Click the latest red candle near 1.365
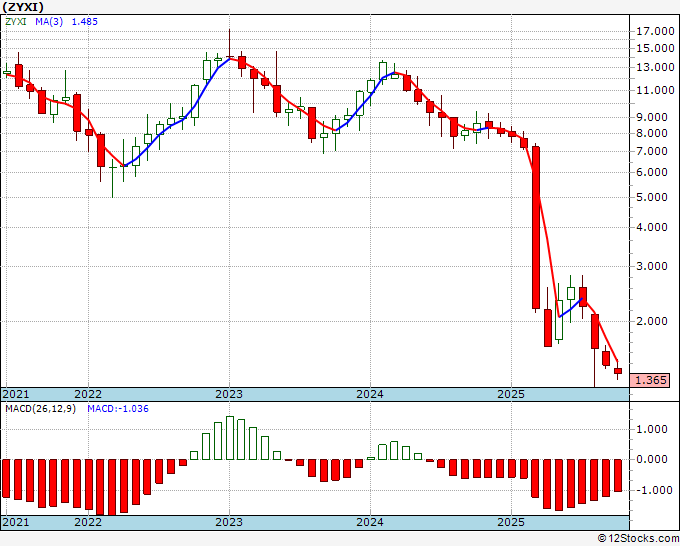Image resolution: width=680 pixels, height=546 pixels. coord(618,371)
